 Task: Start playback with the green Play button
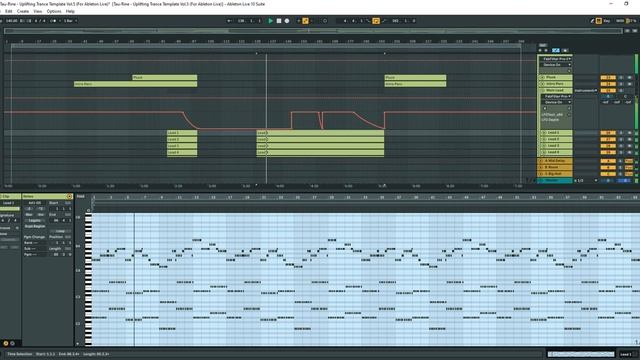[x=270, y=21]
